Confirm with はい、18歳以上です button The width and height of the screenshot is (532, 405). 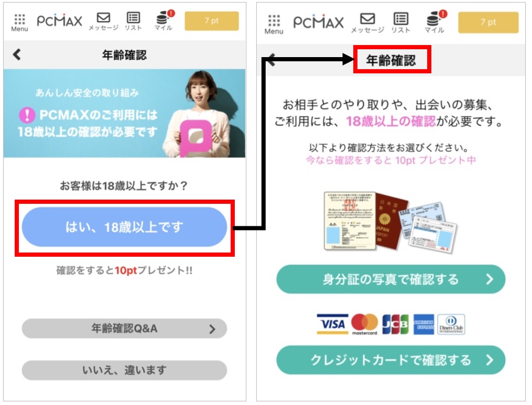(124, 227)
